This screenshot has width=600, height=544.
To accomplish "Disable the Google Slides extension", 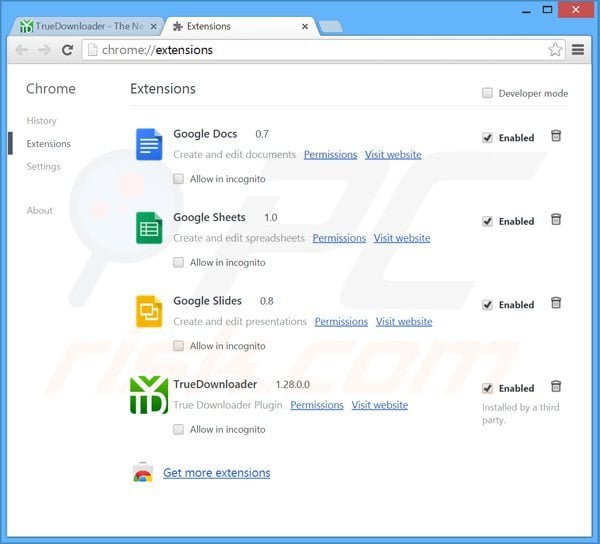I will [x=487, y=305].
